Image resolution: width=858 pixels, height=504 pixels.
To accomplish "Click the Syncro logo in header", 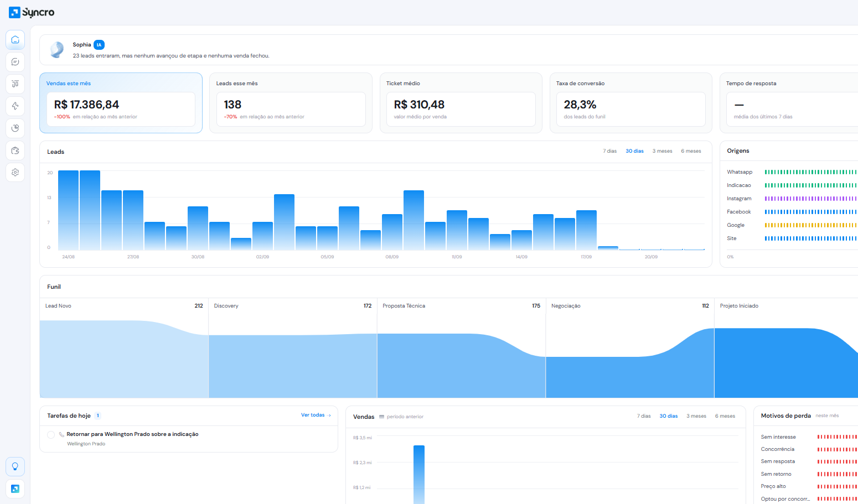I will tap(32, 12).
